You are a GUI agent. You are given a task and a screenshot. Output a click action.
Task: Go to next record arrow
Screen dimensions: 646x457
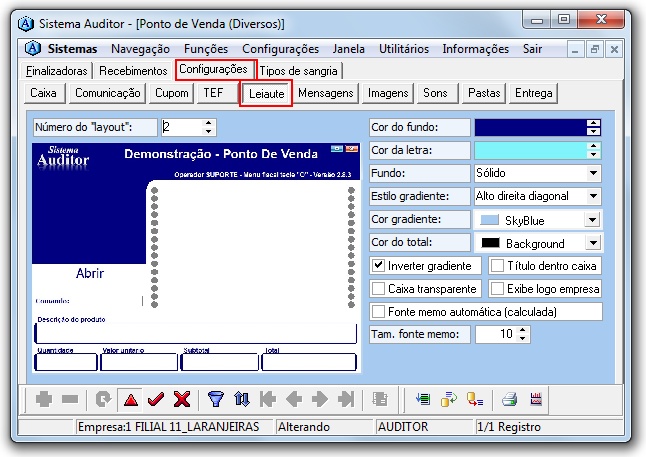point(320,399)
